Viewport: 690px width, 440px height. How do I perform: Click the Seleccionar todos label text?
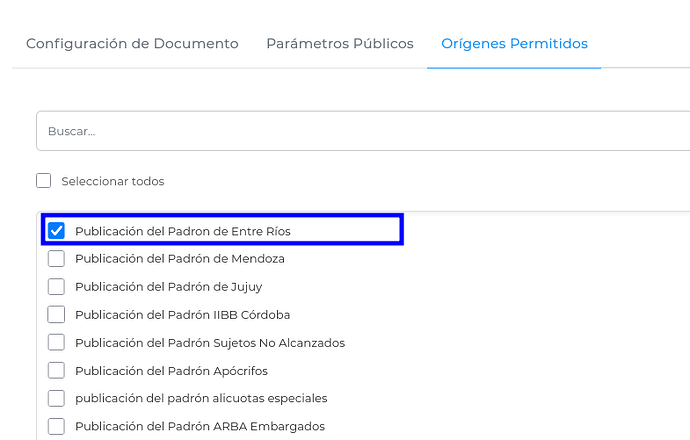[x=113, y=181]
